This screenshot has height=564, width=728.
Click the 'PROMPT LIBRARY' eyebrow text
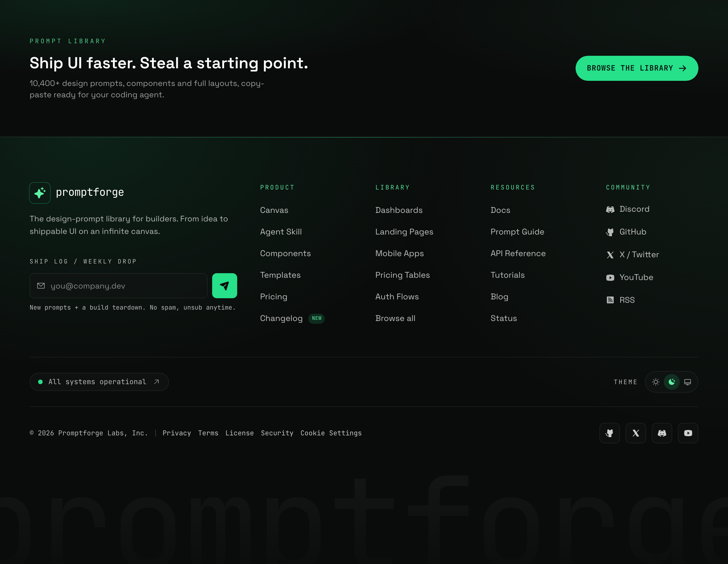tap(68, 41)
